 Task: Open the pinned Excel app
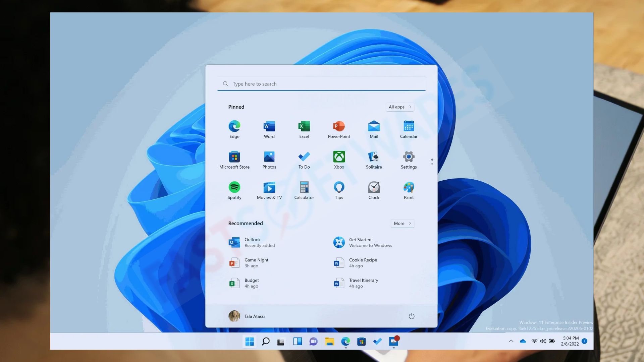tap(304, 129)
